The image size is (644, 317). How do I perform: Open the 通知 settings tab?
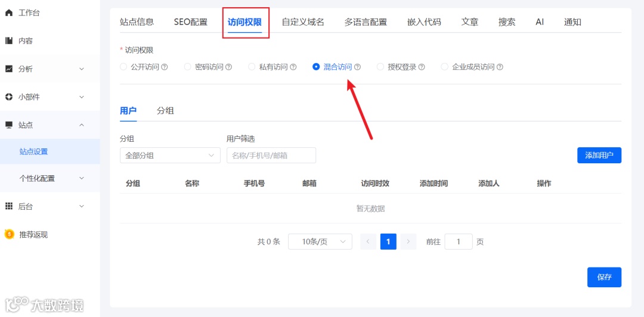[572, 22]
